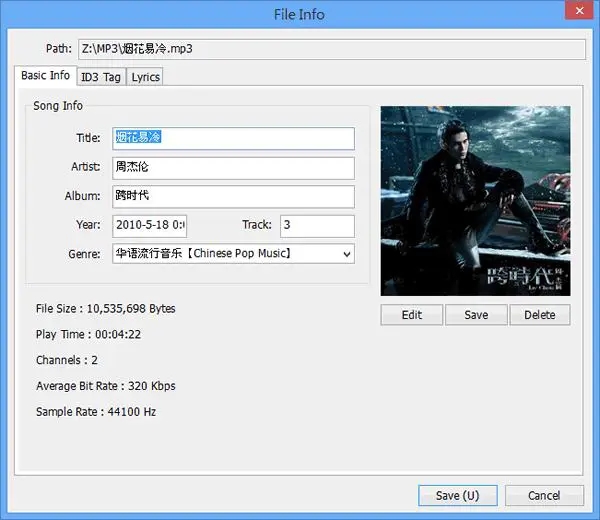This screenshot has width=600, height=520.
Task: Select the Album text field
Action: [233, 197]
